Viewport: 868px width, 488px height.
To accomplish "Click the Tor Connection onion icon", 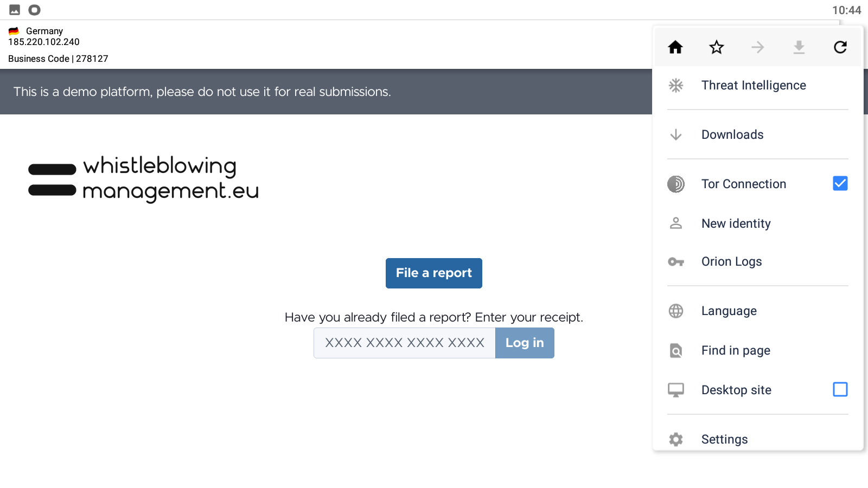I will (676, 184).
